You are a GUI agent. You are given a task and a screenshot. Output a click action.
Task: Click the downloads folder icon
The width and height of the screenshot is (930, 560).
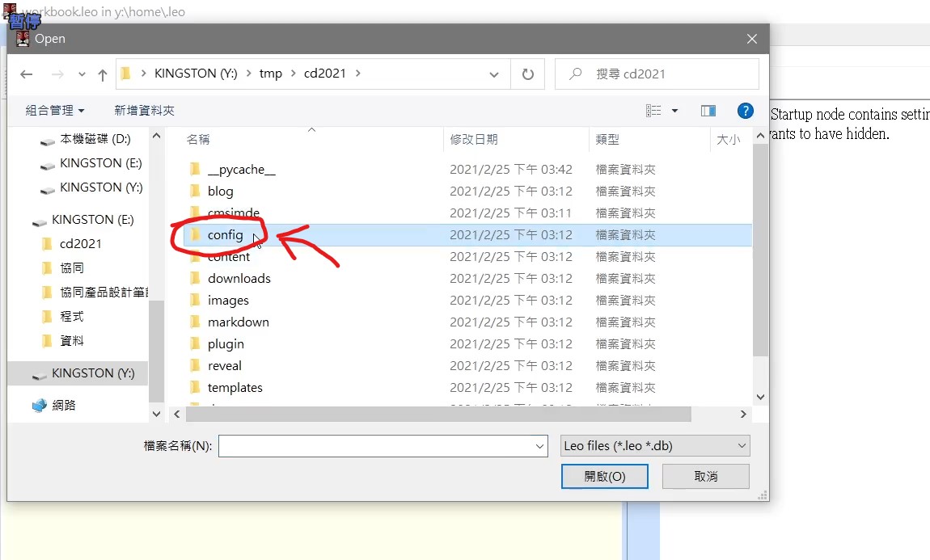pyautogui.click(x=195, y=278)
